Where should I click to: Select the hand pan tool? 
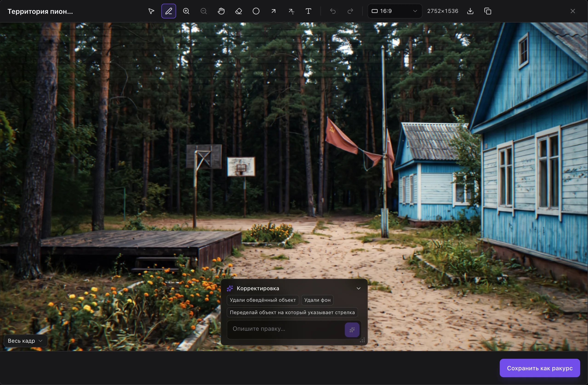click(221, 11)
